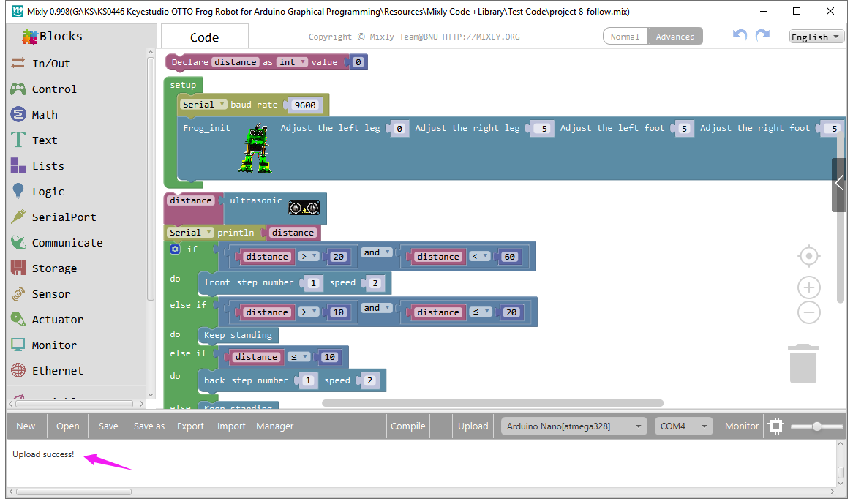This screenshot has height=504, width=853.
Task: Click the Upload button
Action: [473, 426]
